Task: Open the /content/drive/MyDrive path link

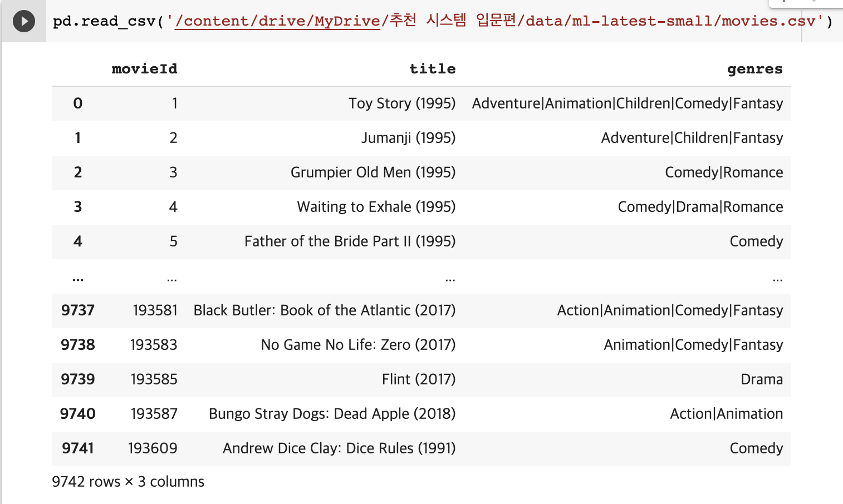Action: pyautogui.click(x=277, y=22)
